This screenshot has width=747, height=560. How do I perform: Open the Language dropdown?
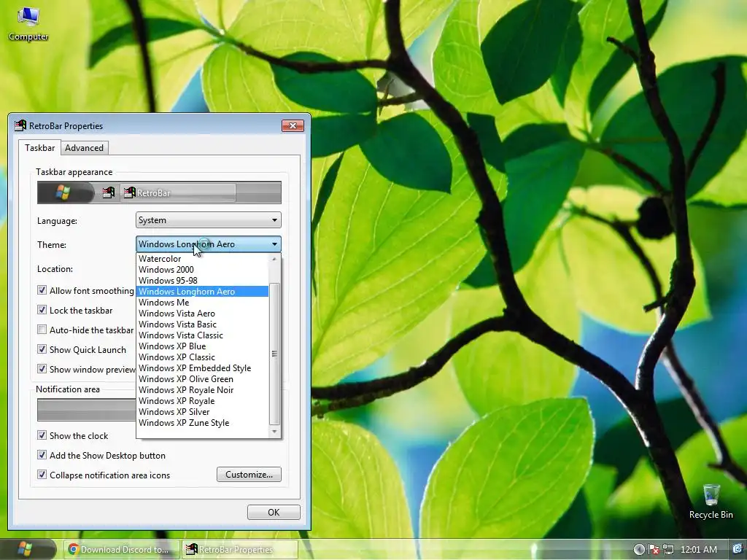pos(208,220)
